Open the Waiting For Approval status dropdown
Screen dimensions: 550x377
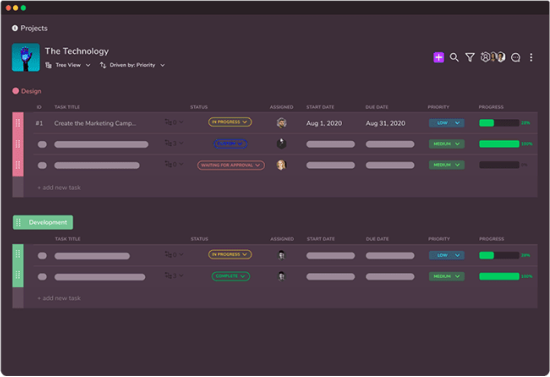tap(231, 165)
